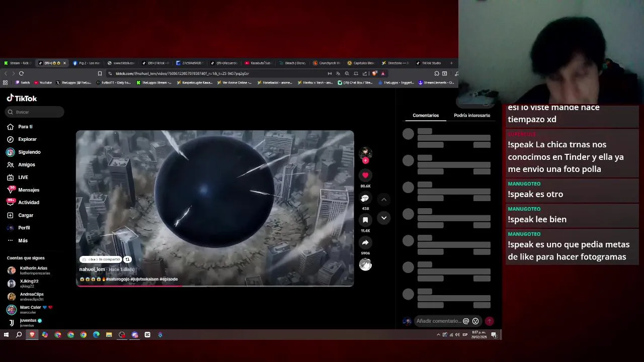
Task: Open Windows taskbar search
Action: (x=19, y=335)
